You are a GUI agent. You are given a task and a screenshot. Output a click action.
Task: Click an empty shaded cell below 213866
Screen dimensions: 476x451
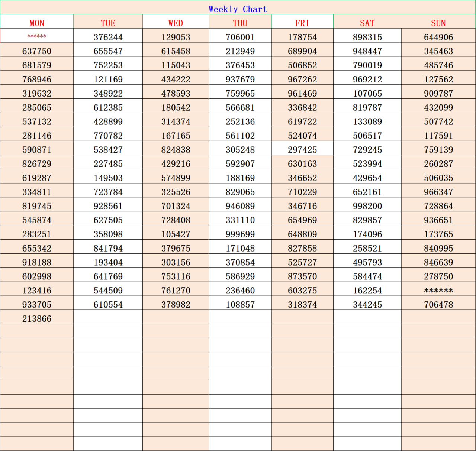pyautogui.click(x=36, y=331)
